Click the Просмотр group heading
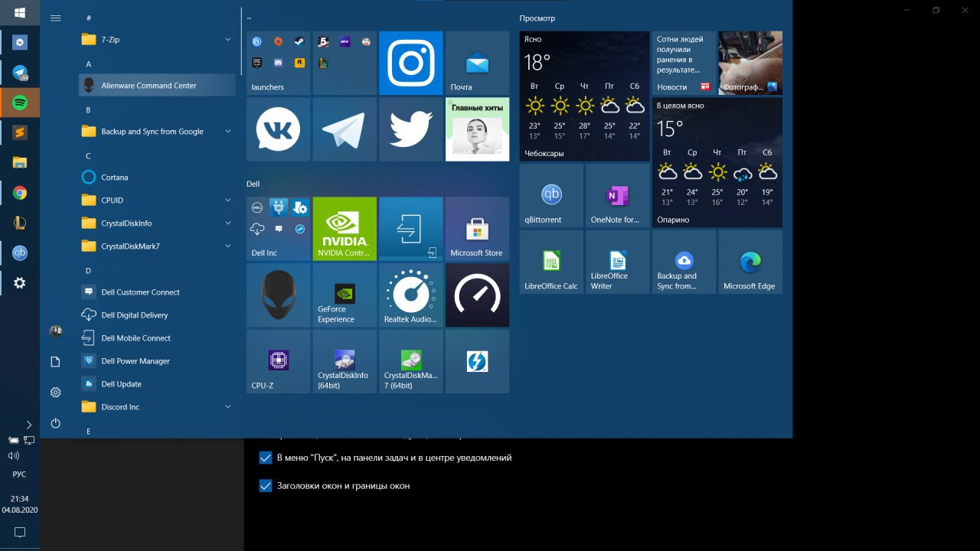The height and width of the screenshot is (551, 980). tap(537, 18)
